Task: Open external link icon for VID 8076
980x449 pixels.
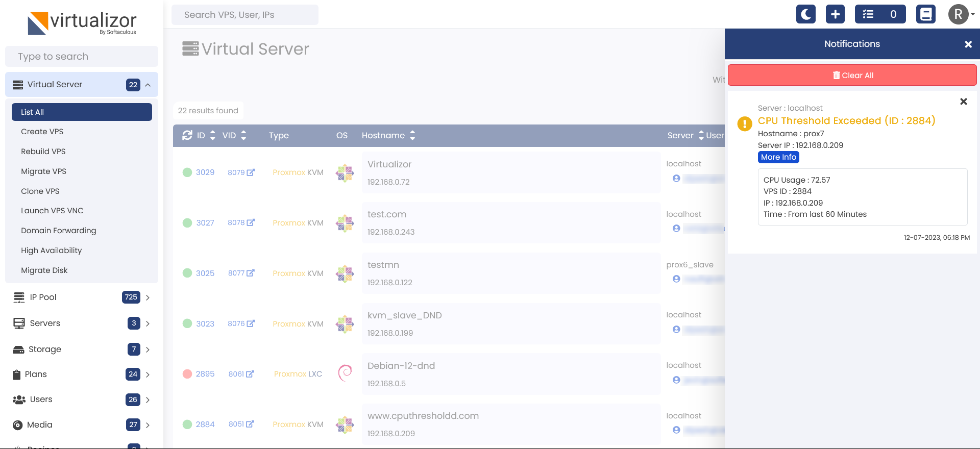Action: tap(251, 323)
